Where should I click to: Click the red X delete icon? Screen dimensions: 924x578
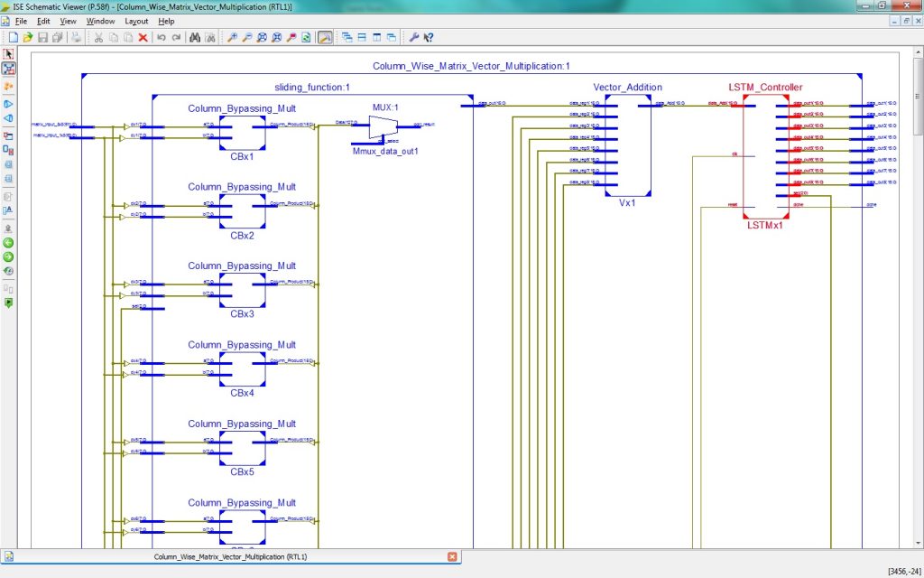143,38
